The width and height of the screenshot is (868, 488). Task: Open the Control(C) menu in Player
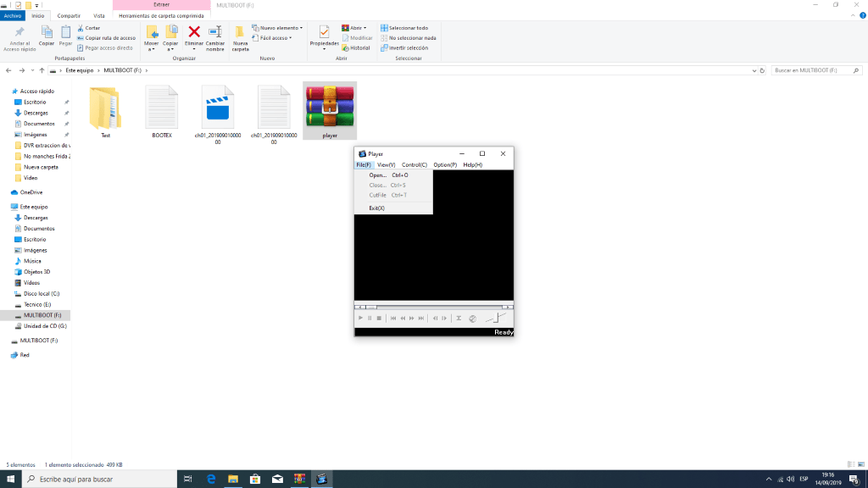tap(414, 164)
